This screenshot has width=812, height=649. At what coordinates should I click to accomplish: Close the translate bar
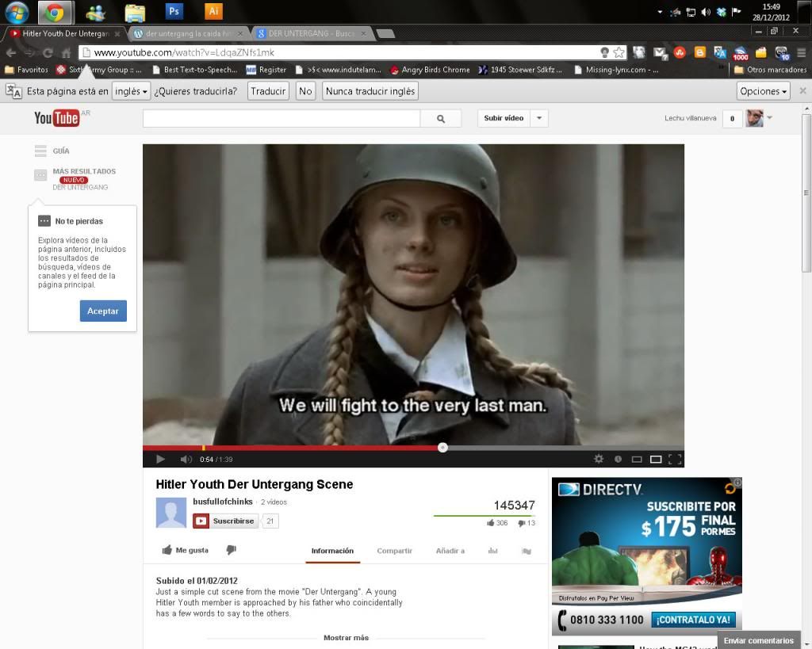click(x=802, y=91)
